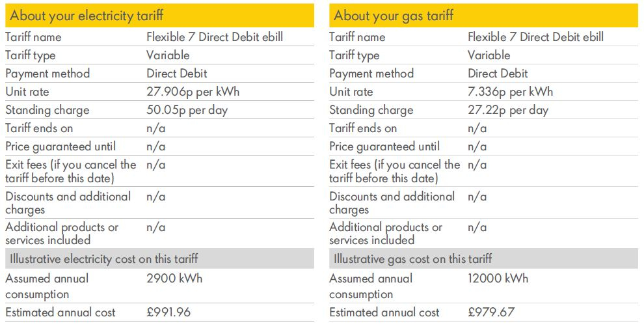The width and height of the screenshot is (644, 330).
Task: Click electricity 'Price guaranteed until' label
Action: coord(60,146)
